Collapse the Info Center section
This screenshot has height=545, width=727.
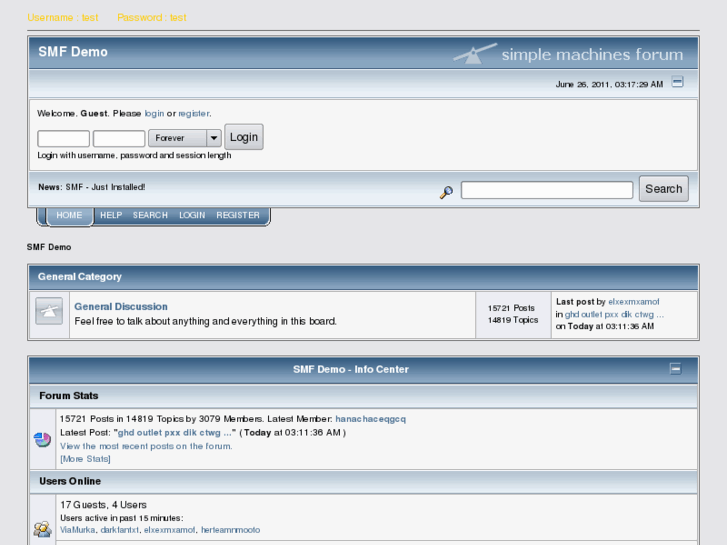(x=676, y=369)
